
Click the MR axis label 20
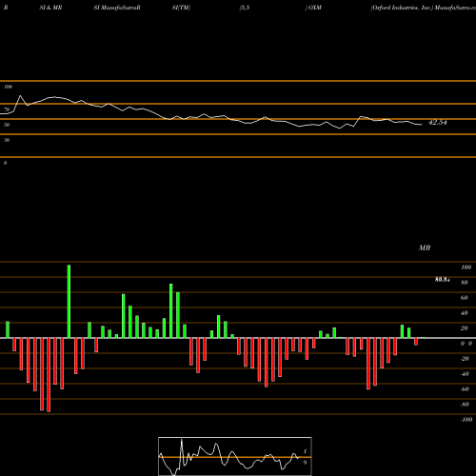(465, 328)
